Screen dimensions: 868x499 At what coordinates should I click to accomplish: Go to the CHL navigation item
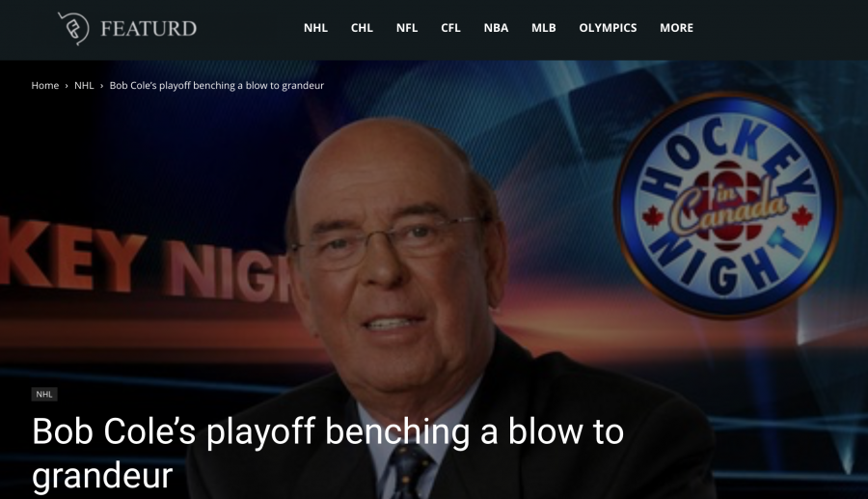click(x=362, y=28)
